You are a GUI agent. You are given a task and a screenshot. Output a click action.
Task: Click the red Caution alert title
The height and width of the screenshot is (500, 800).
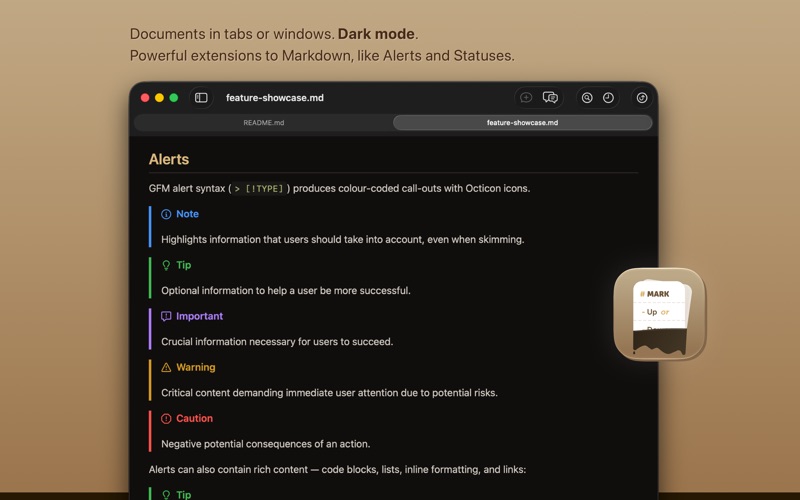pos(194,418)
